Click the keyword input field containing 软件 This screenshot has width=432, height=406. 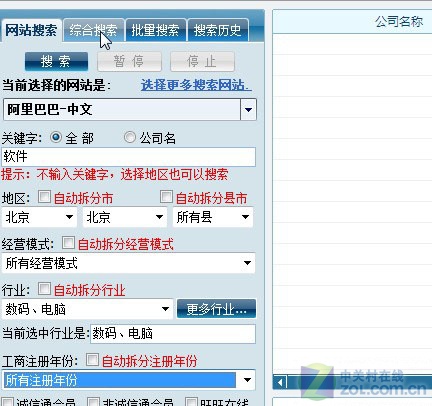tap(128, 157)
